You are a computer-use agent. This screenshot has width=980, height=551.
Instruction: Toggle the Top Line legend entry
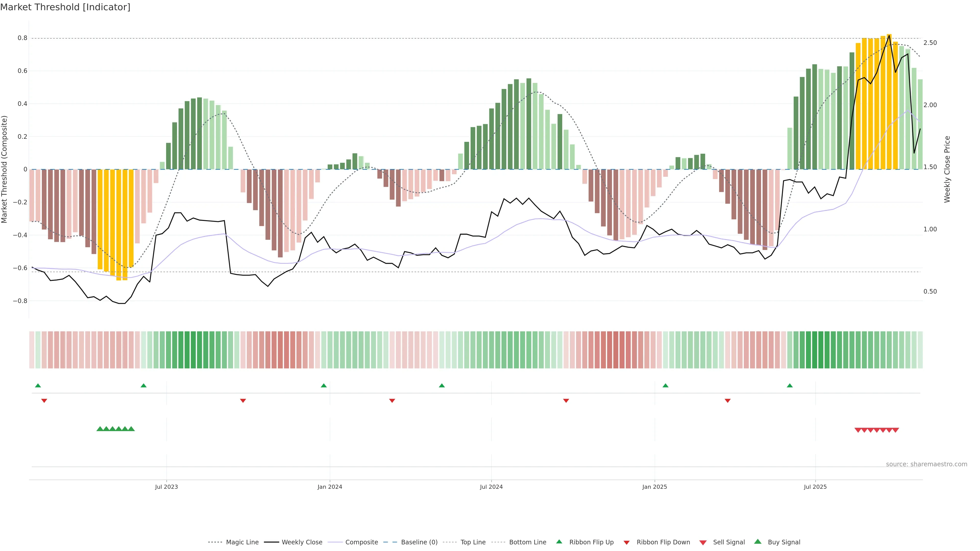coord(473,542)
